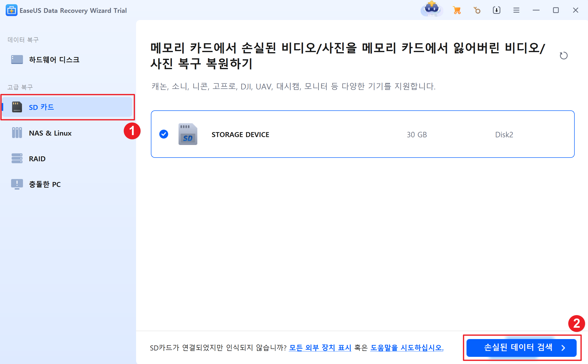Open NAS & Linux recovery
This screenshot has width=588, height=364.
click(x=50, y=133)
